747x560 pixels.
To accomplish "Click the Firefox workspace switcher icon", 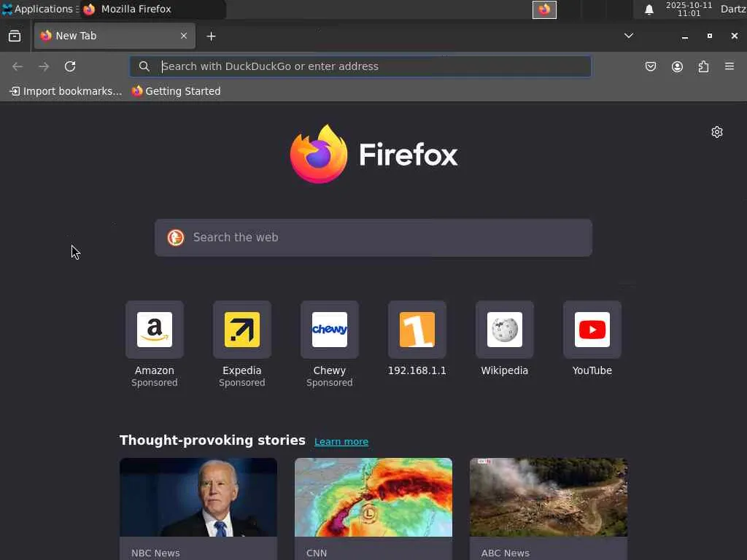I will click(x=544, y=9).
